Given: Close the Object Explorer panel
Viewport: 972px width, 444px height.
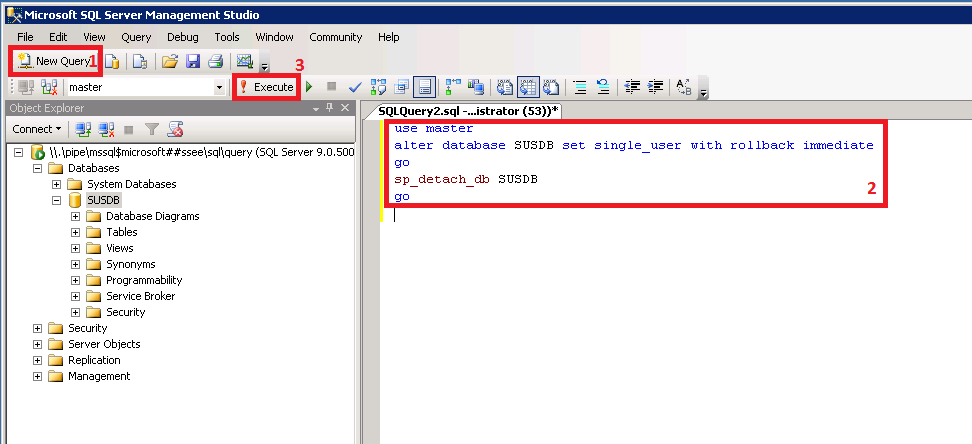Looking at the screenshot, I should coord(345,108).
